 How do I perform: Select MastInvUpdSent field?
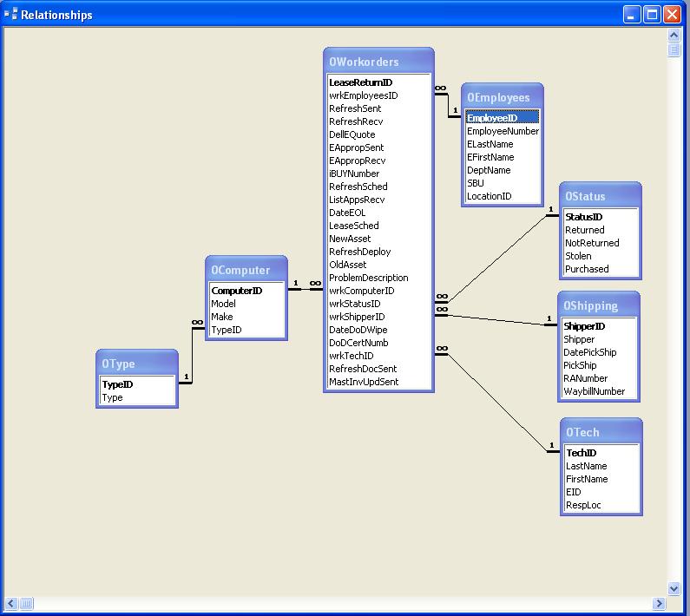[378, 382]
